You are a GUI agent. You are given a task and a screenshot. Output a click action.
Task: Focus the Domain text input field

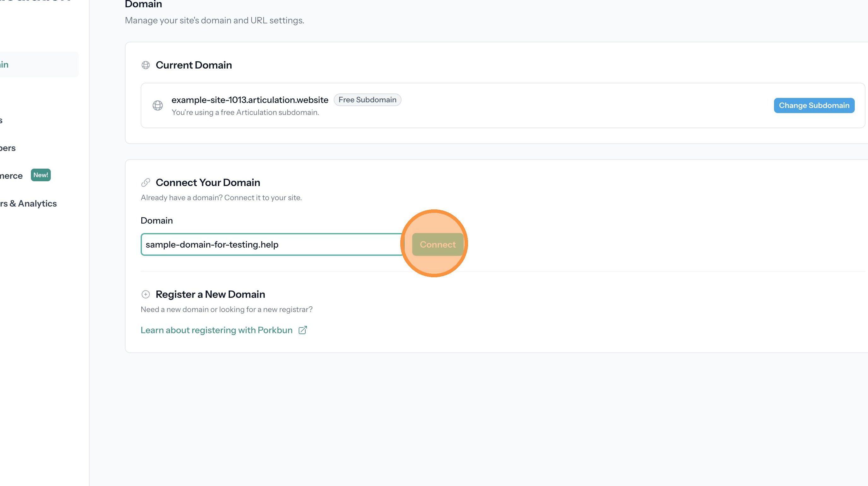click(x=271, y=244)
